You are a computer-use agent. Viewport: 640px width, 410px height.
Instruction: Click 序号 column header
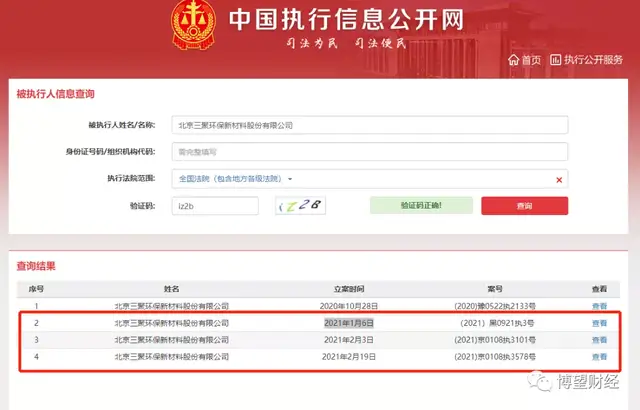[36, 289]
